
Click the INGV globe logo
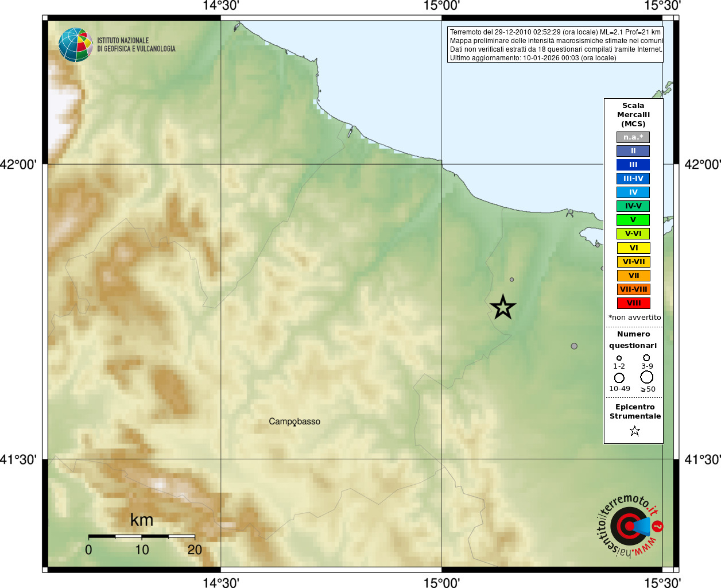pyautogui.click(x=75, y=45)
